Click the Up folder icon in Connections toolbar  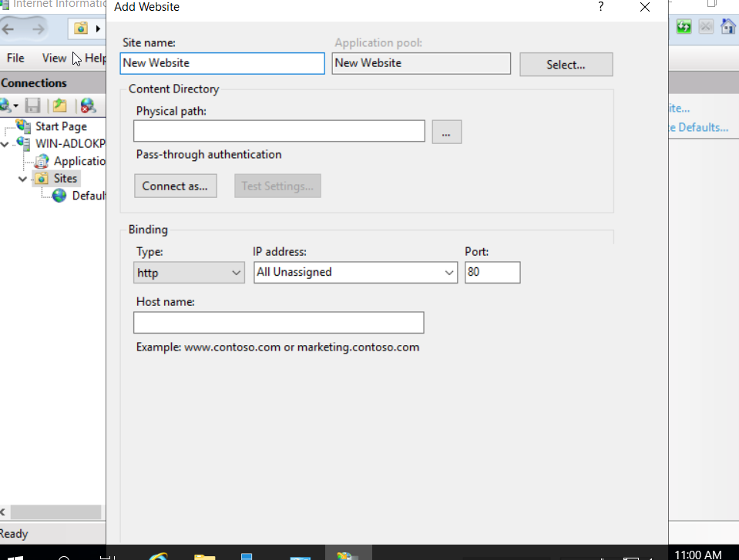coord(59,106)
